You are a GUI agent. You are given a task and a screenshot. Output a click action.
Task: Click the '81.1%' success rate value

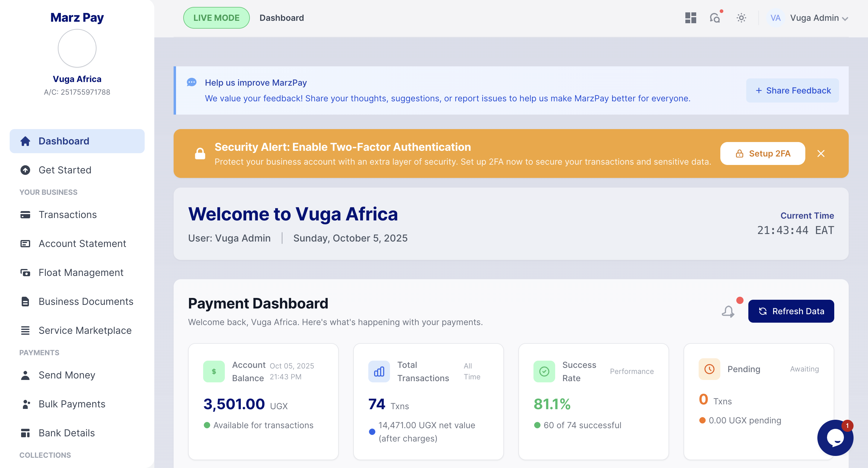coord(552,404)
